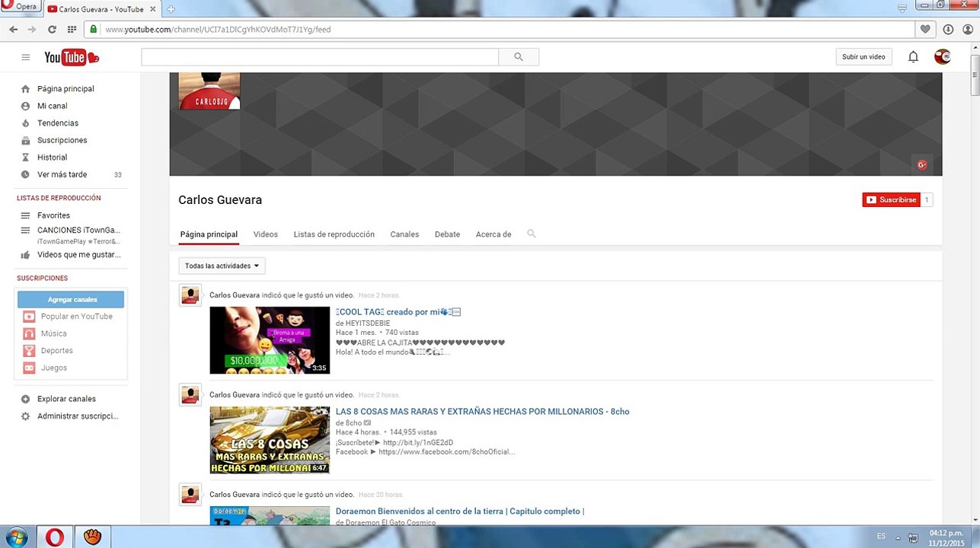Open the LISTAS DE REPRODUCCIÓN heading link
Screen dimensions: 980x548
[x=59, y=198]
